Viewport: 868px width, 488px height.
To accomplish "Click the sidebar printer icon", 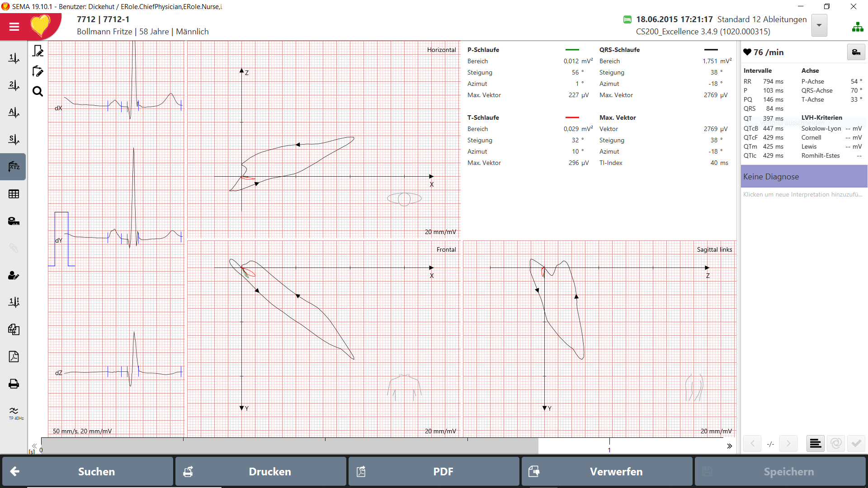I will click(14, 384).
